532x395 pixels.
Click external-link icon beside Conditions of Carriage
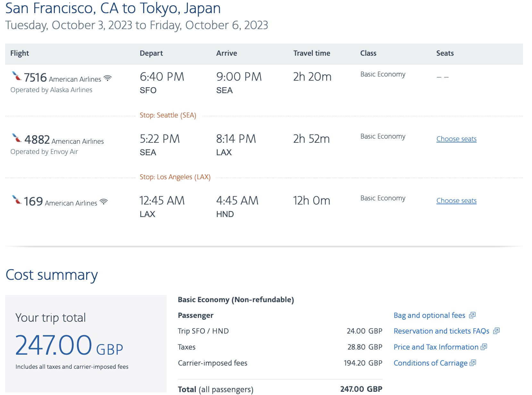click(x=473, y=363)
